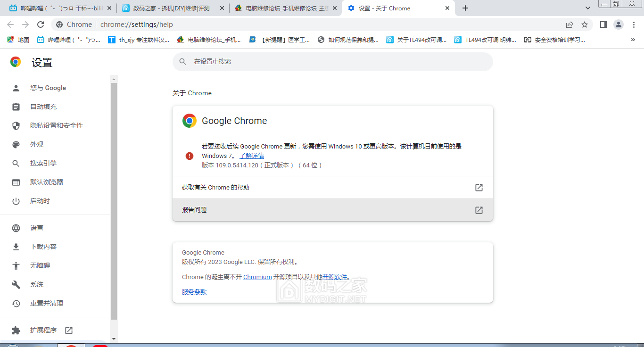This screenshot has height=347, width=644.
Task: Click the browser Forward arrow
Action: 25,25
